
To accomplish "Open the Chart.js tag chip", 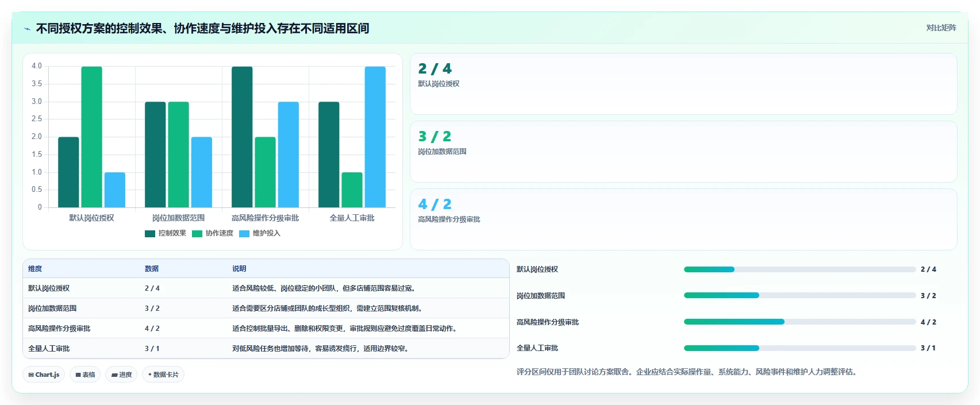I will click(44, 375).
